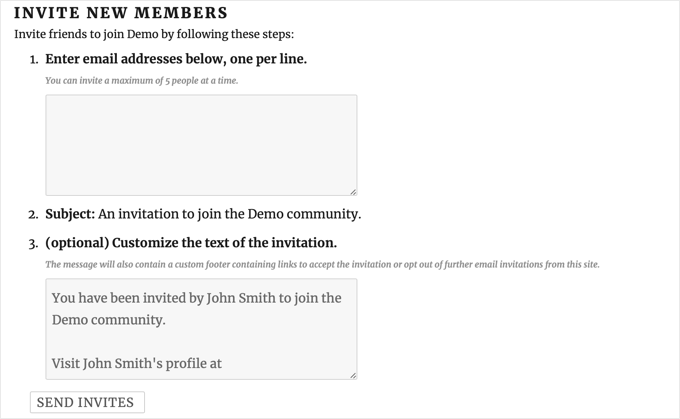680x419 pixels.
Task: Grab the email text area resize handle
Action: click(353, 191)
